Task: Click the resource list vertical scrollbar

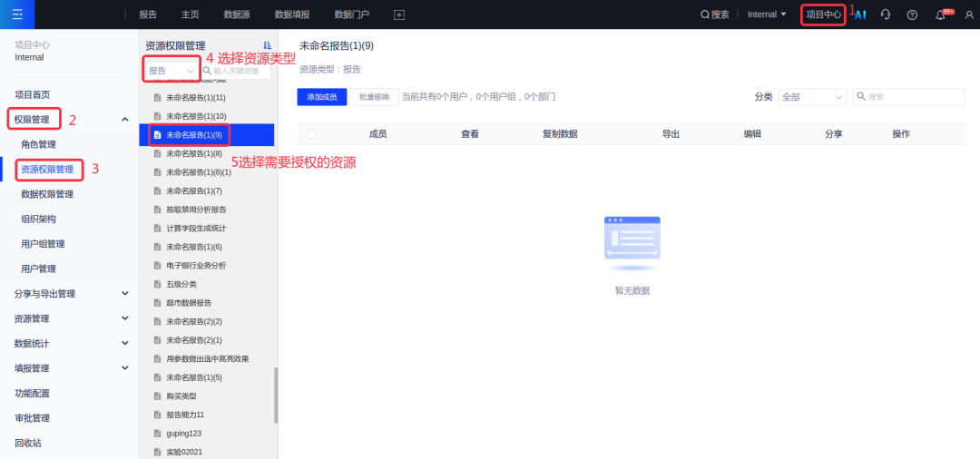Action: [276, 395]
